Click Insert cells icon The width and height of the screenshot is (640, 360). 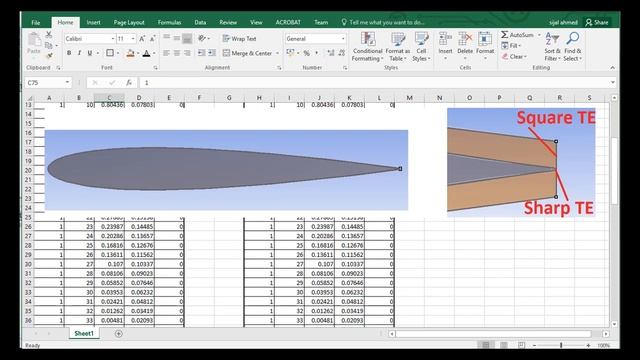coord(445,40)
